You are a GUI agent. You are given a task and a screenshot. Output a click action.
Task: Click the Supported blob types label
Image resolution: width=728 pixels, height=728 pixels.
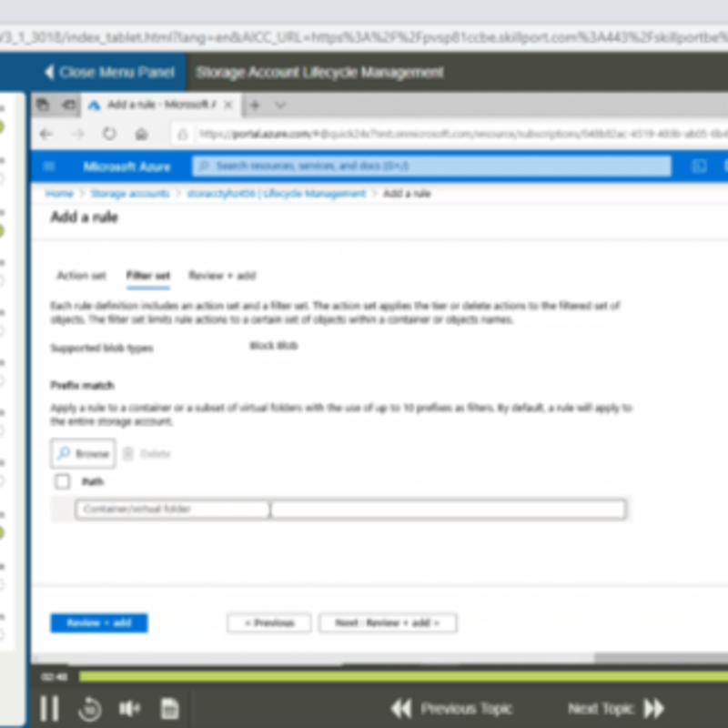point(102,349)
